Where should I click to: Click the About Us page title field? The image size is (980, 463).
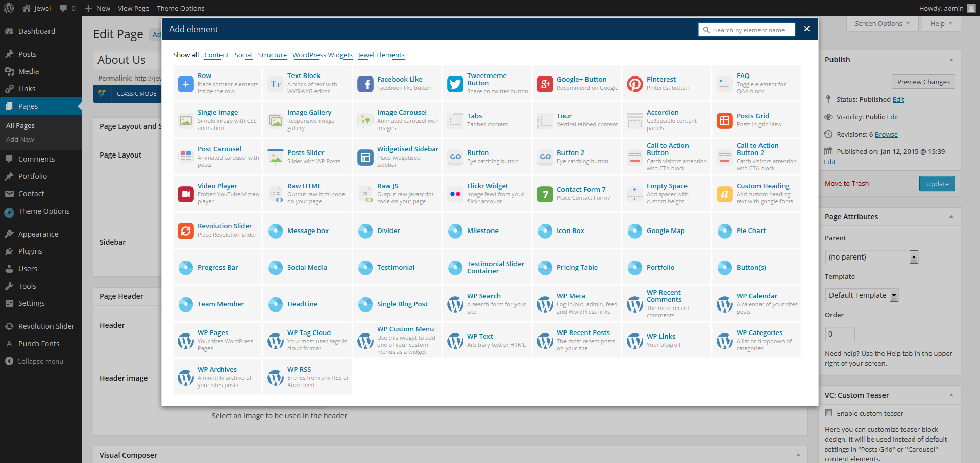128,60
